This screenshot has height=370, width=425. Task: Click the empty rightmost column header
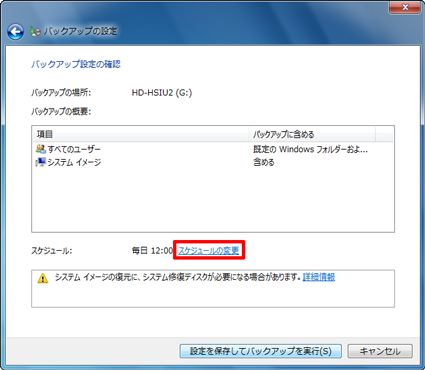click(x=385, y=134)
